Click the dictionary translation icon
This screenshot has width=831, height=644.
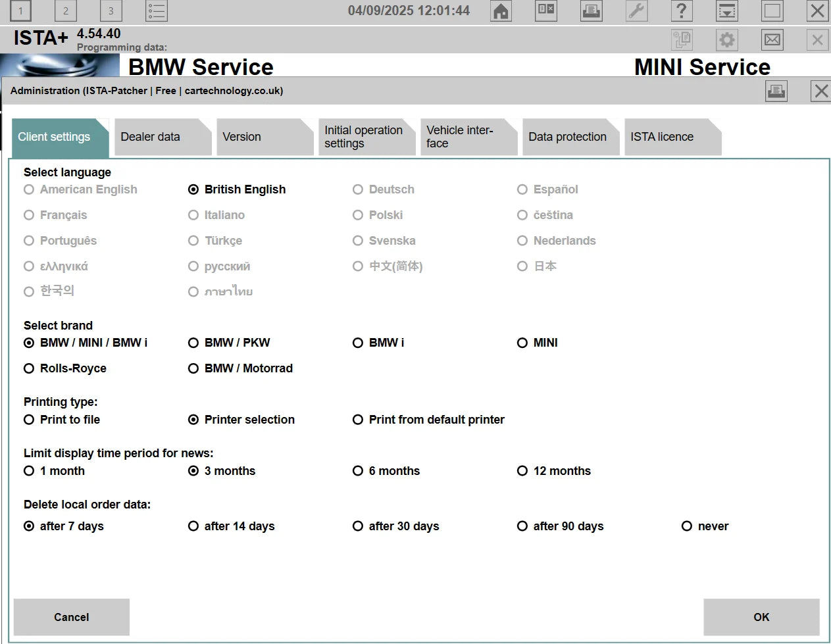(545, 11)
